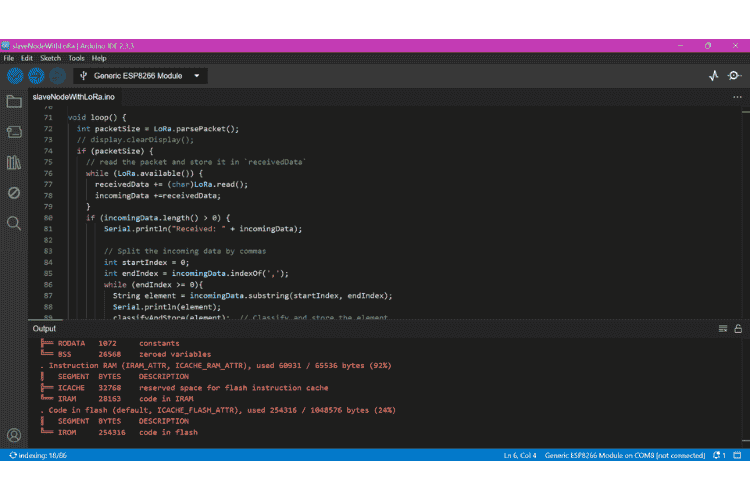Click the 'void loop() {' code line
This screenshot has height=500, width=750.
coord(97,118)
